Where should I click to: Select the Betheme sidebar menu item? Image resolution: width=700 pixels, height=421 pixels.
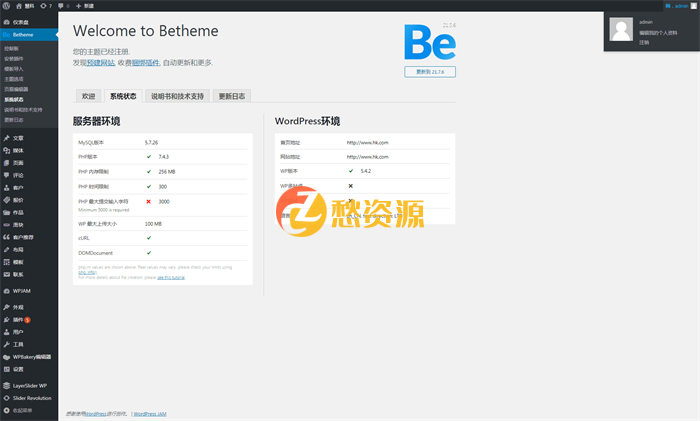pyautogui.click(x=29, y=34)
